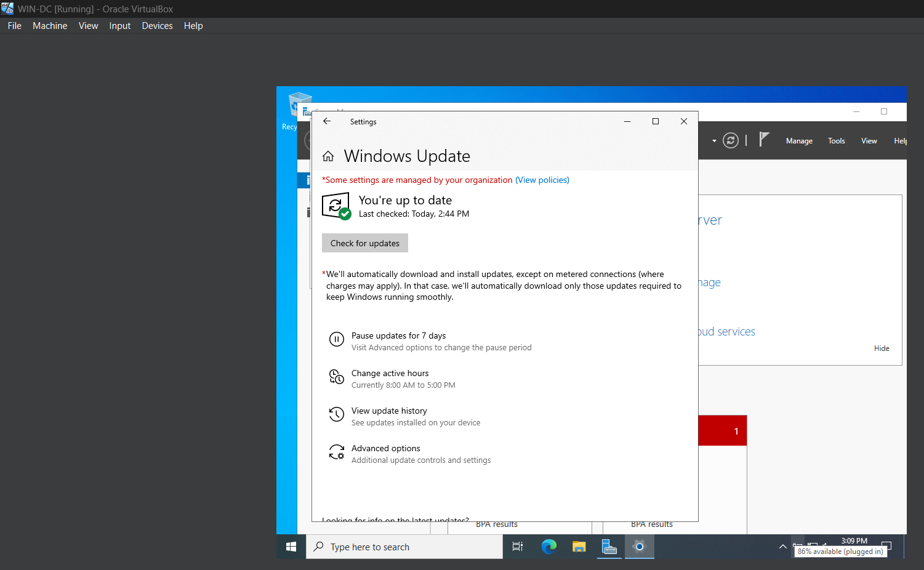
Task: Open Server Manager Tools menu
Action: tap(836, 141)
